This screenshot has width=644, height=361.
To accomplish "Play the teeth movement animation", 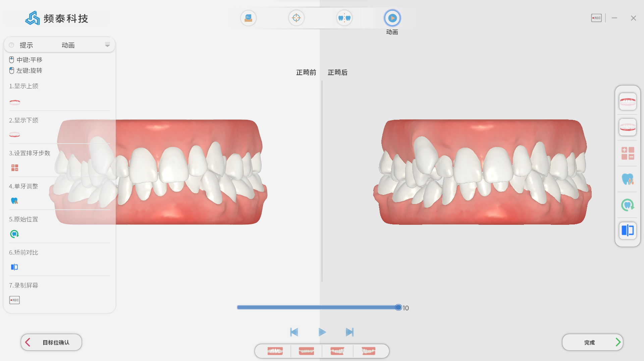I will (322, 332).
